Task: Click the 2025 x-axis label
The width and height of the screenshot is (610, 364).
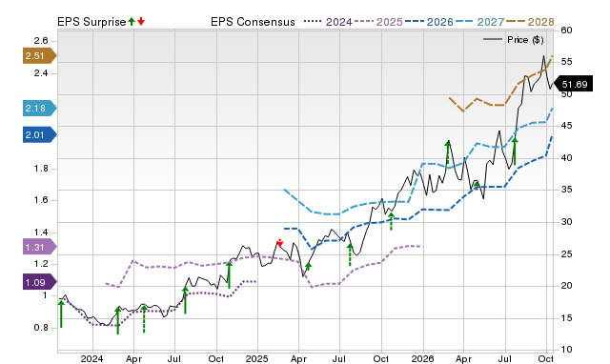Action: 256,358
